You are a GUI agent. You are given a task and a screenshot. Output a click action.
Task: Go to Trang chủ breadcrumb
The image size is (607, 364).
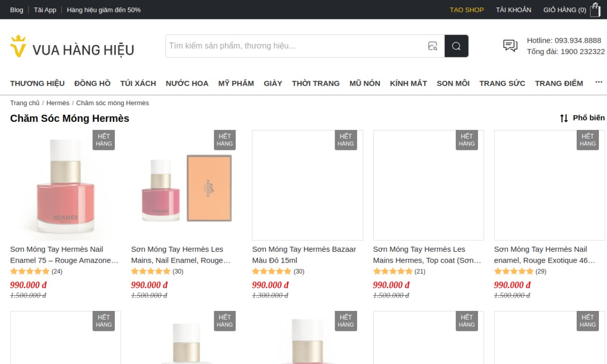[25, 103]
